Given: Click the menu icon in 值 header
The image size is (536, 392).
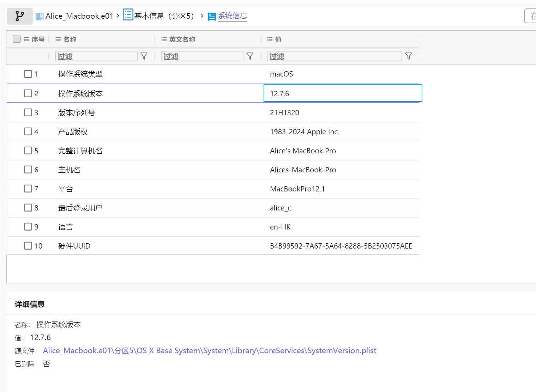Looking at the screenshot, I should click(270, 39).
